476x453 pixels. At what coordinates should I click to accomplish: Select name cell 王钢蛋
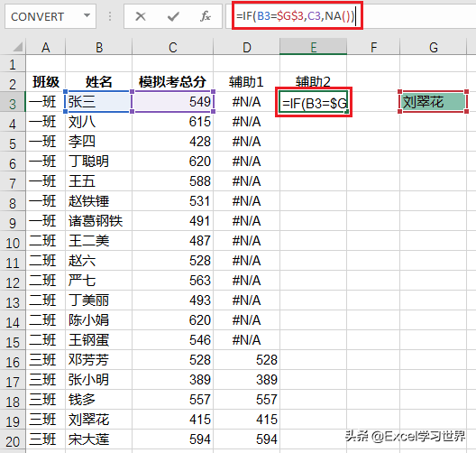tap(99, 340)
